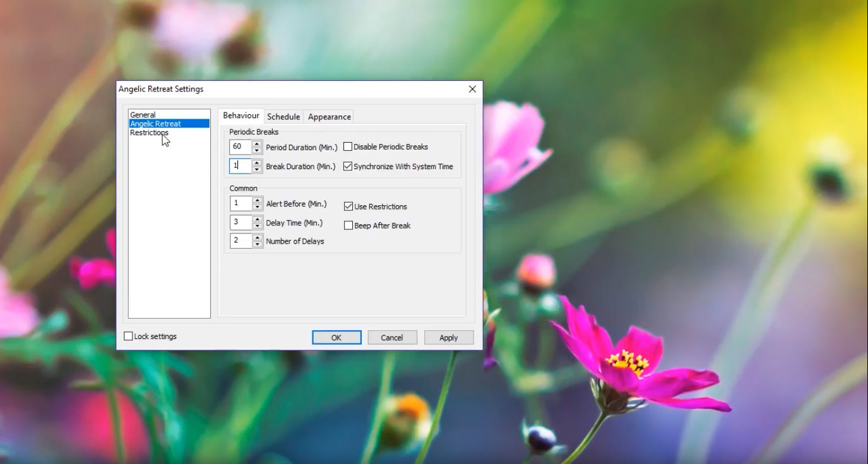Increase Period Duration using up arrow

click(257, 143)
